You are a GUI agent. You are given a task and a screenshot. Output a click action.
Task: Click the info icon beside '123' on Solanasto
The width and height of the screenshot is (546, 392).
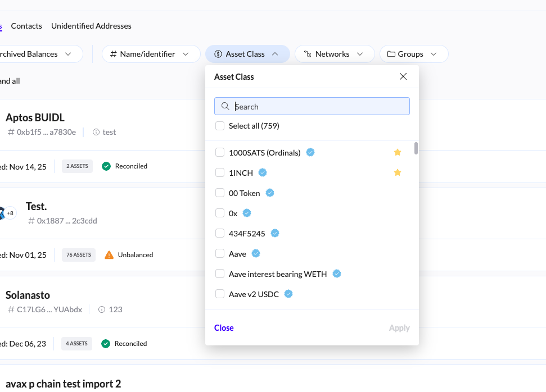102,309
